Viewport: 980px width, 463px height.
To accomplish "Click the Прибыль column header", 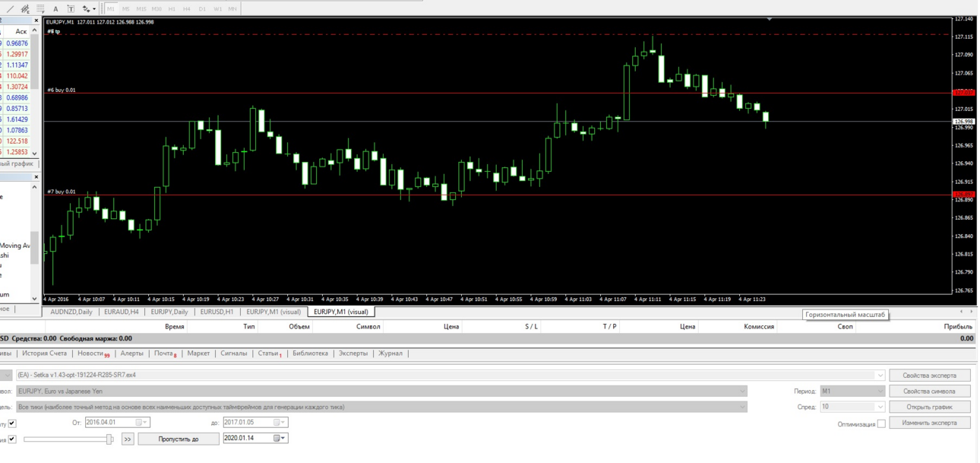I will 958,327.
